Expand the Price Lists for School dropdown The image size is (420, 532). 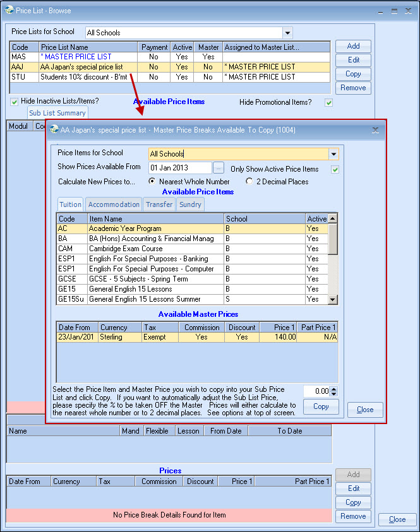coord(287,33)
